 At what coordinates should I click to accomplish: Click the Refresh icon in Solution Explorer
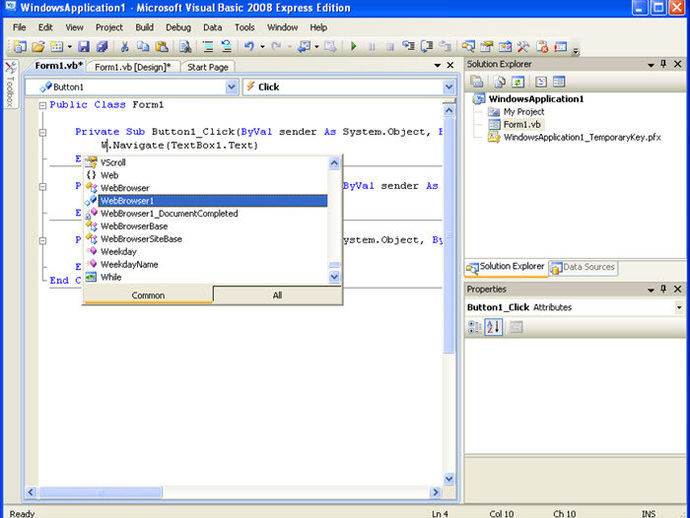pyautogui.click(x=518, y=82)
